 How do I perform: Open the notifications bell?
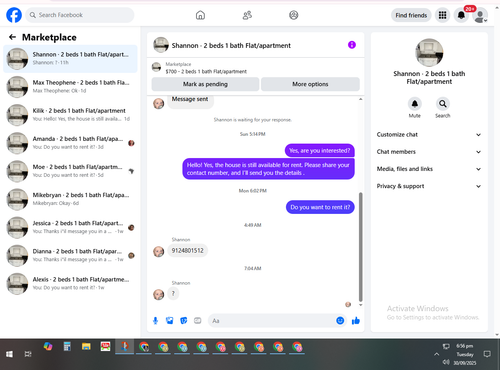point(461,15)
